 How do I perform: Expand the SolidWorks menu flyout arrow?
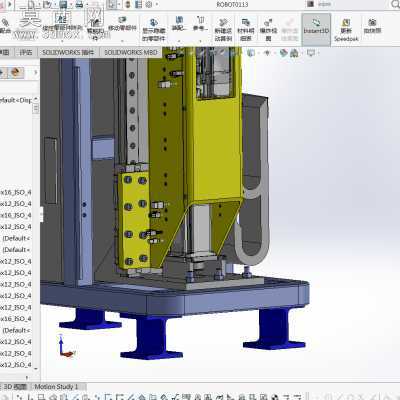10,4
